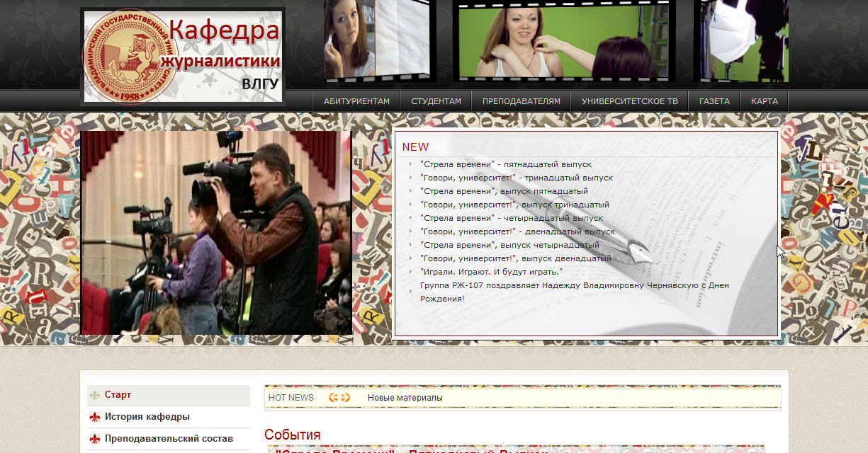868x453 pixels.
Task: Open "Говори, университет!" - двенадцатый выпуск link
Action: pos(517,231)
